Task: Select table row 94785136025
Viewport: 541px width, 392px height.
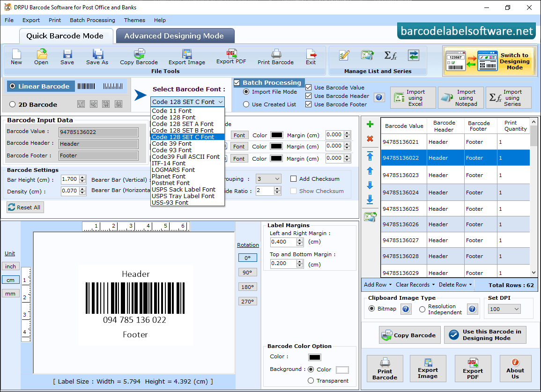Action: pos(455,209)
